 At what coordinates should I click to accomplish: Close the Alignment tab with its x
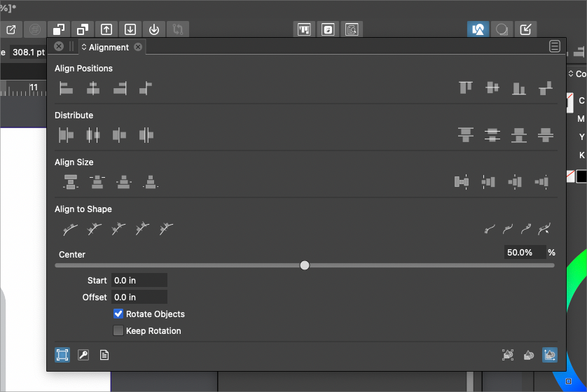pos(138,47)
